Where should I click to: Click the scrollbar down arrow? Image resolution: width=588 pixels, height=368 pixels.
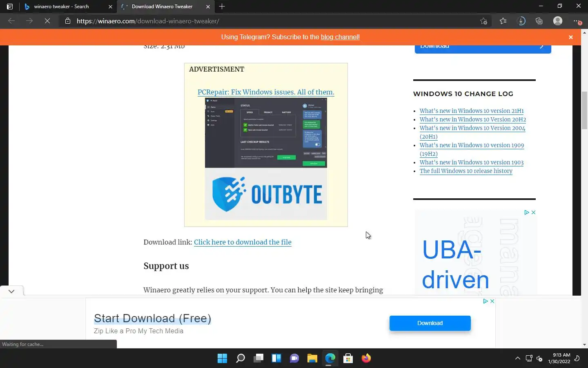coord(584,345)
